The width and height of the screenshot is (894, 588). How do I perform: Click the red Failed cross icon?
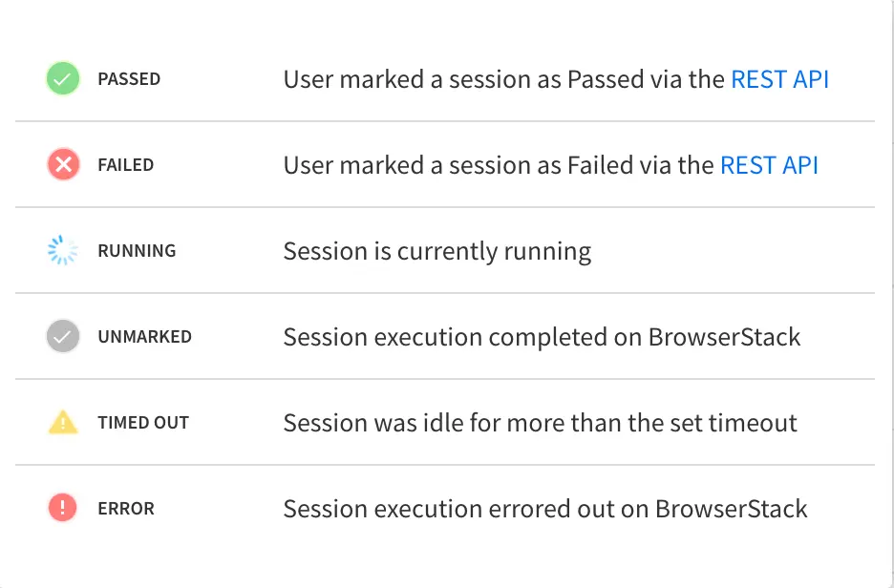coord(63,165)
